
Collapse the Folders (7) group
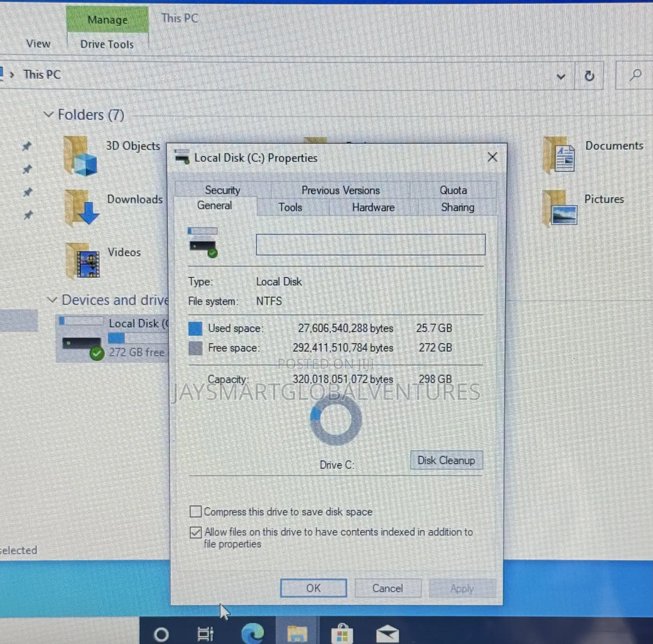[x=49, y=115]
